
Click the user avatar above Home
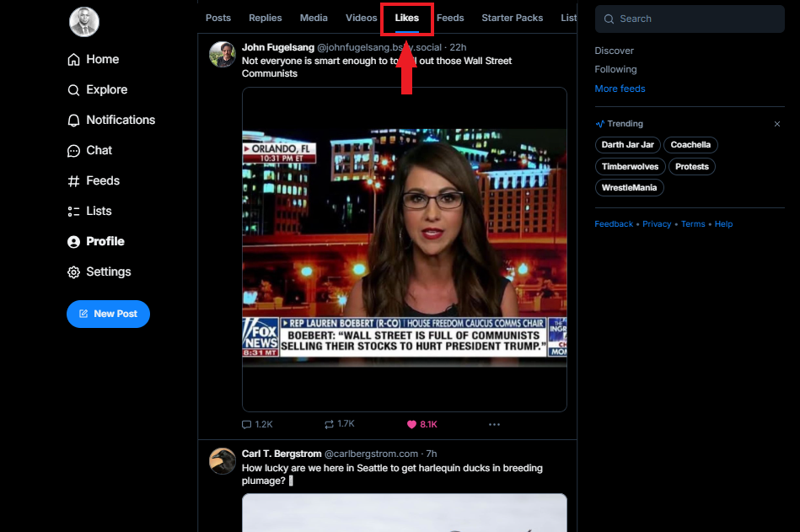[x=84, y=22]
